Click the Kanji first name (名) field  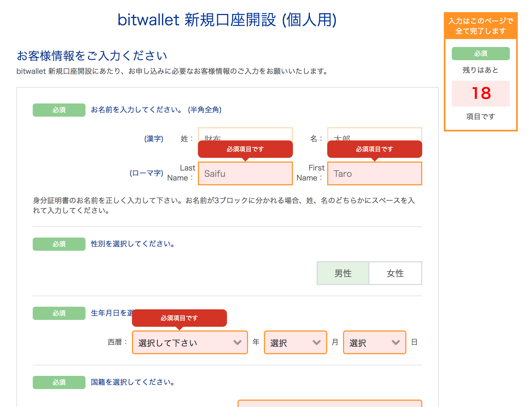pos(374,134)
